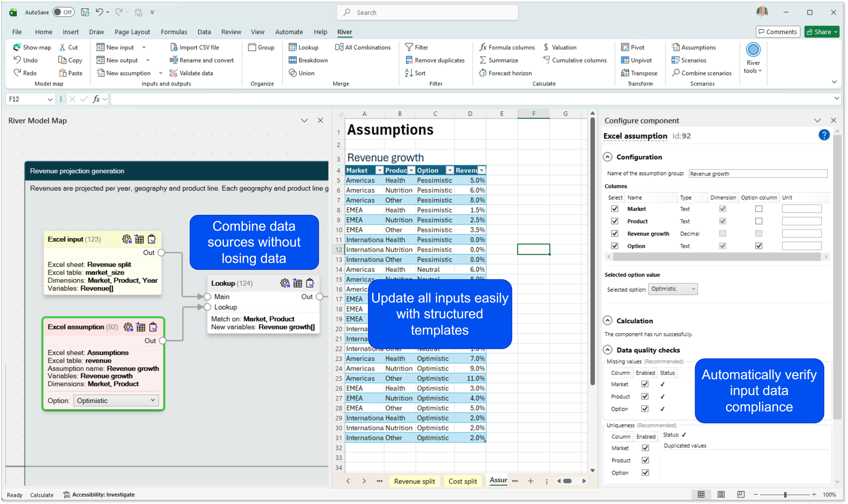Image resolution: width=848 pixels, height=504 pixels.
Task: Click the Remove duplicates icon
Action: pyautogui.click(x=409, y=60)
